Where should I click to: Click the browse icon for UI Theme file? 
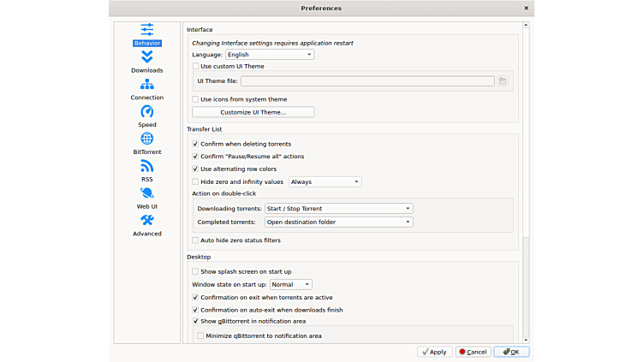coord(504,81)
